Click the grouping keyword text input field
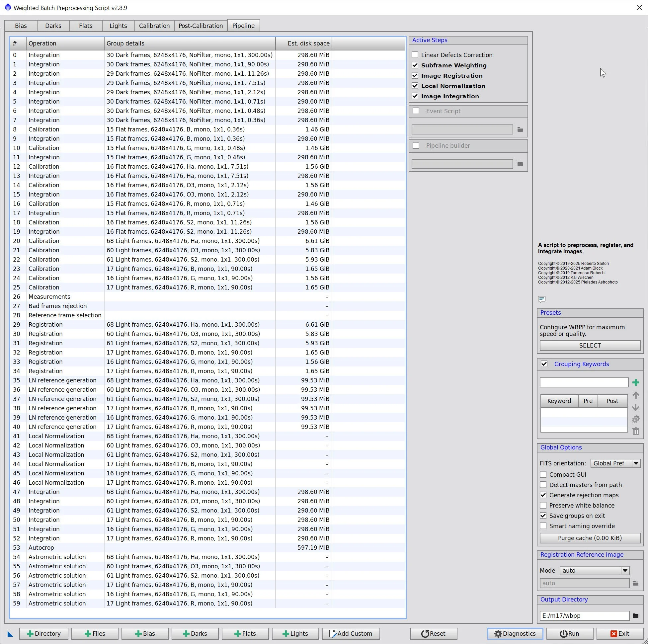Viewport: 648px width, 644px height. point(584,382)
